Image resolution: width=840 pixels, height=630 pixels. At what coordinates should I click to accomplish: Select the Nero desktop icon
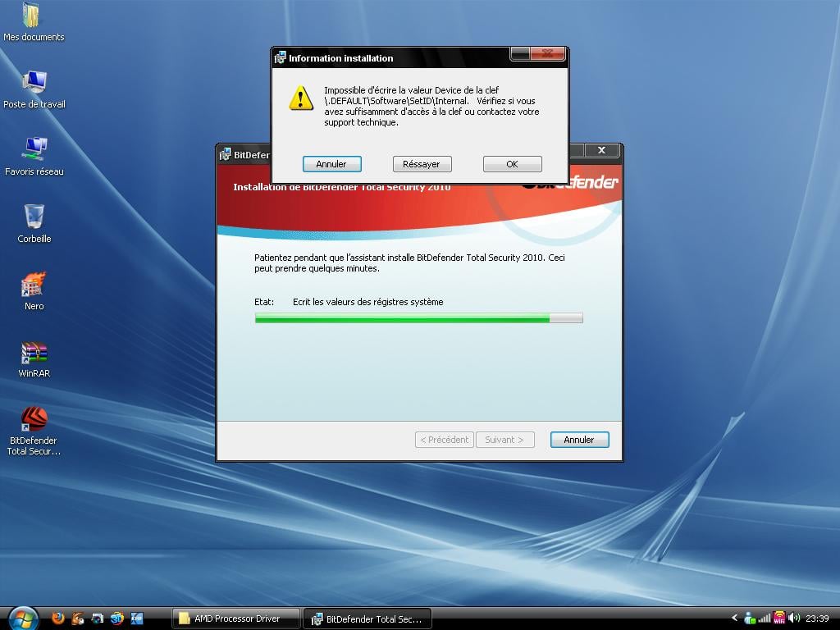coord(34,291)
